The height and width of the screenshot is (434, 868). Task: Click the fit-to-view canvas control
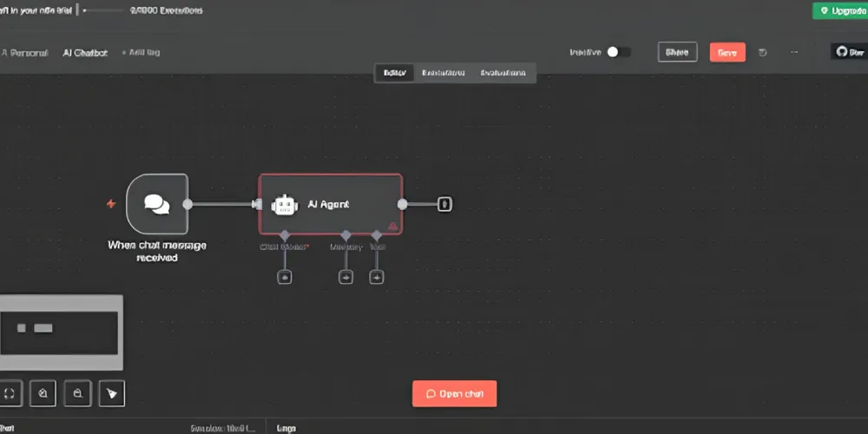10,393
